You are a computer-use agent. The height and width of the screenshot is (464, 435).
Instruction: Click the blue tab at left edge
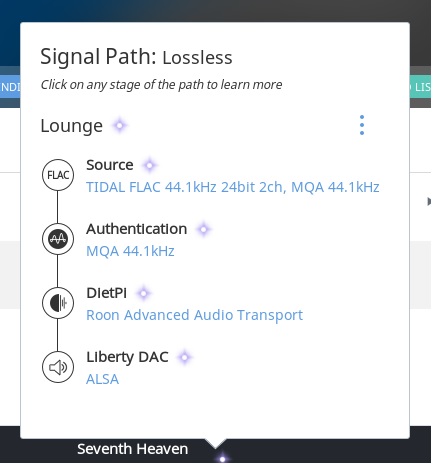point(10,87)
